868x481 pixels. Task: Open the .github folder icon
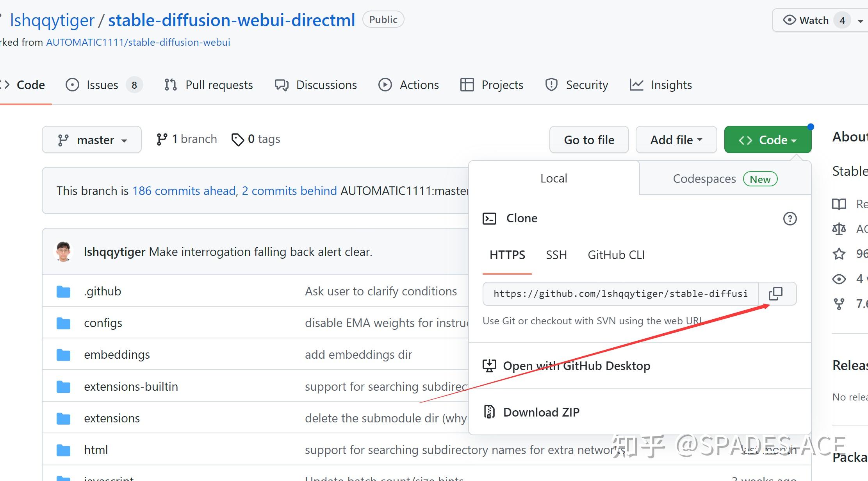click(63, 291)
